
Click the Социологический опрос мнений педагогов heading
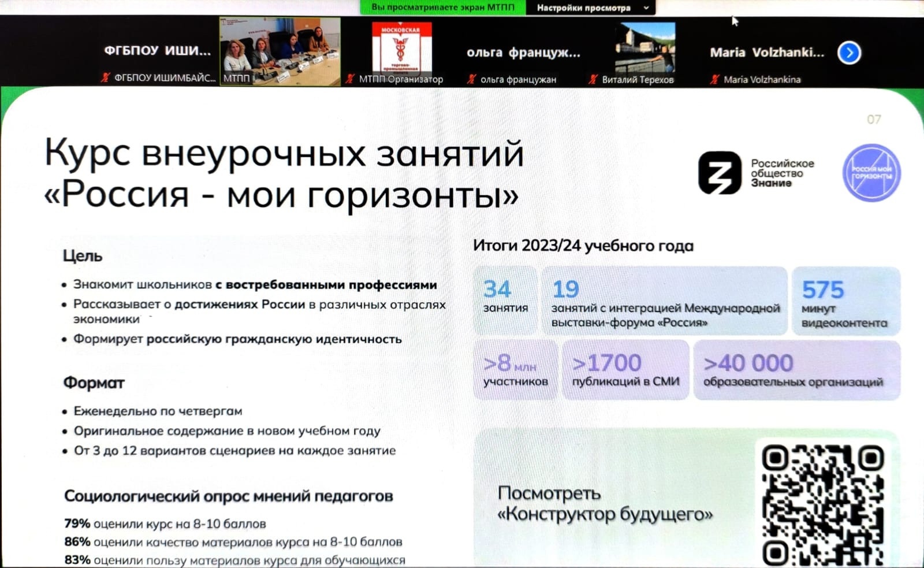(x=229, y=496)
